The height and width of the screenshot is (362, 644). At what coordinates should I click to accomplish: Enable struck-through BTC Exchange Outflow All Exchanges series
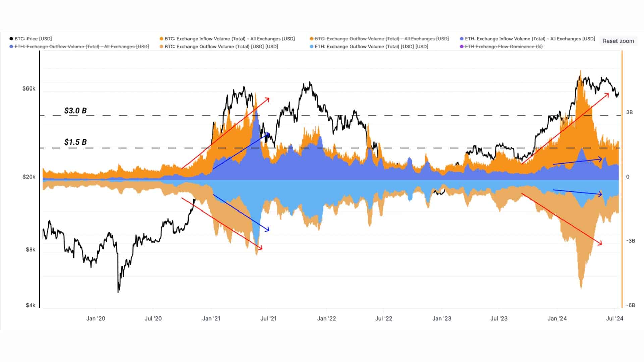tap(379, 39)
